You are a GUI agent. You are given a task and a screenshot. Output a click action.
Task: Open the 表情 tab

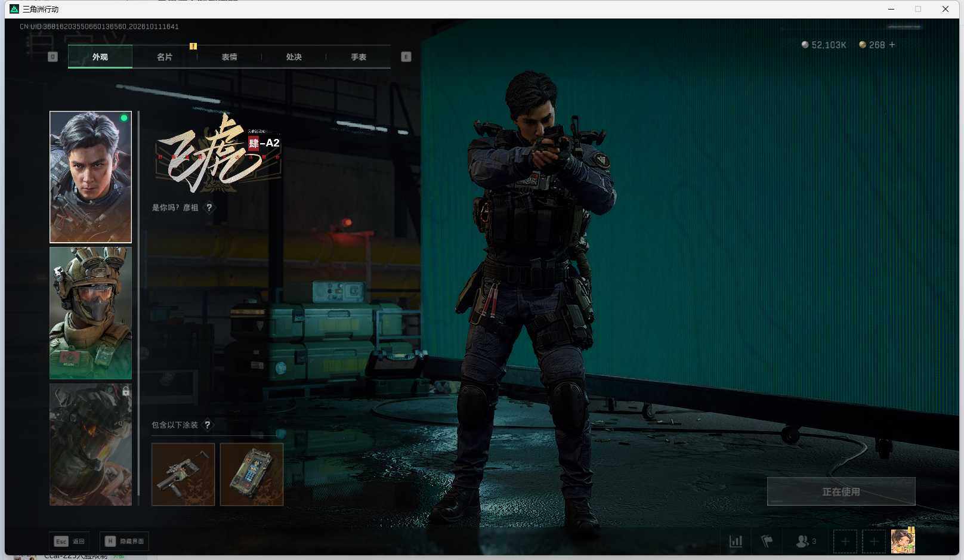(x=229, y=57)
